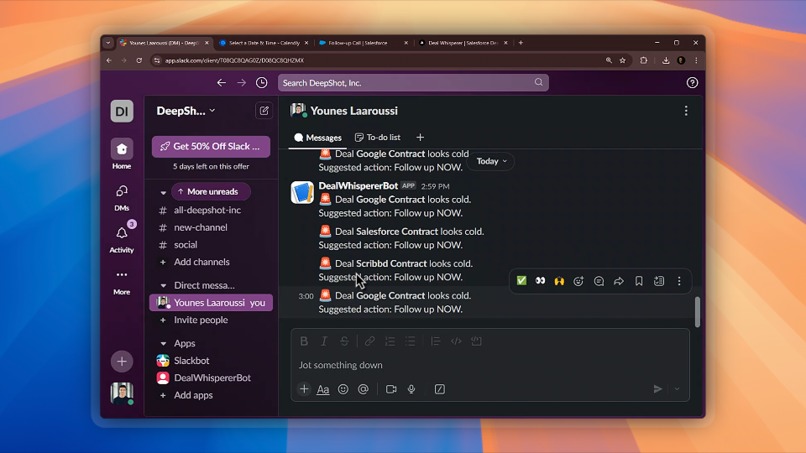This screenshot has height=453, width=806.
Task: Open the schedule send dropdown arrow
Action: pos(677,389)
